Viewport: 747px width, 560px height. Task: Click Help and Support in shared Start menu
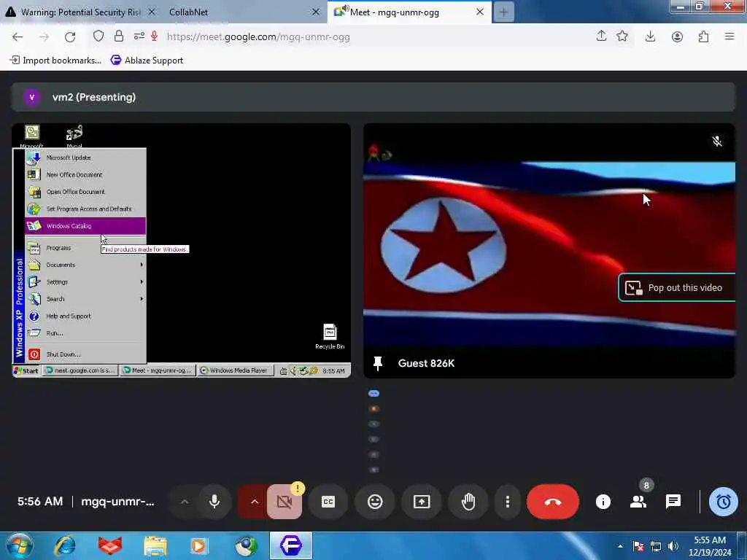pyautogui.click(x=85, y=316)
